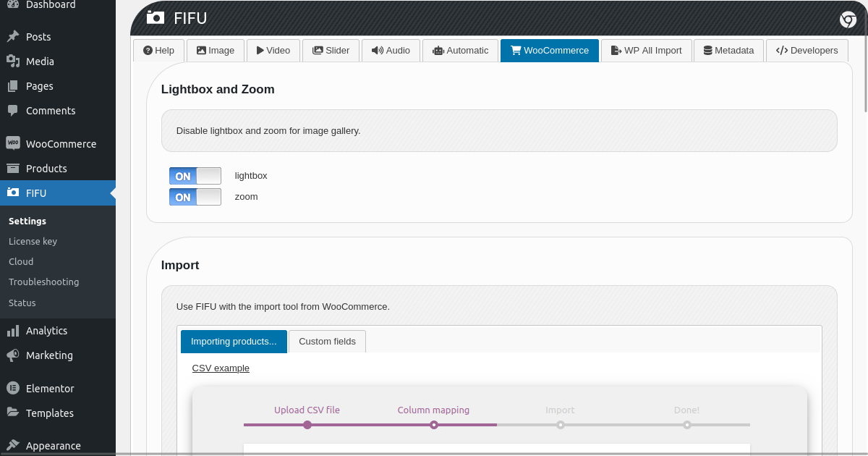Click the Templates folder icon
The width and height of the screenshot is (868, 456).
[x=13, y=413]
